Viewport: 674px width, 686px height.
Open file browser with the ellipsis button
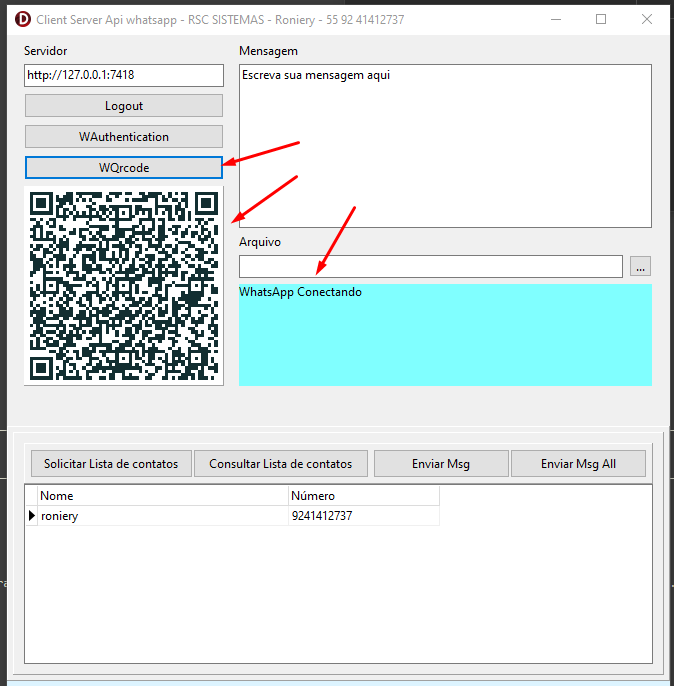pos(641,266)
